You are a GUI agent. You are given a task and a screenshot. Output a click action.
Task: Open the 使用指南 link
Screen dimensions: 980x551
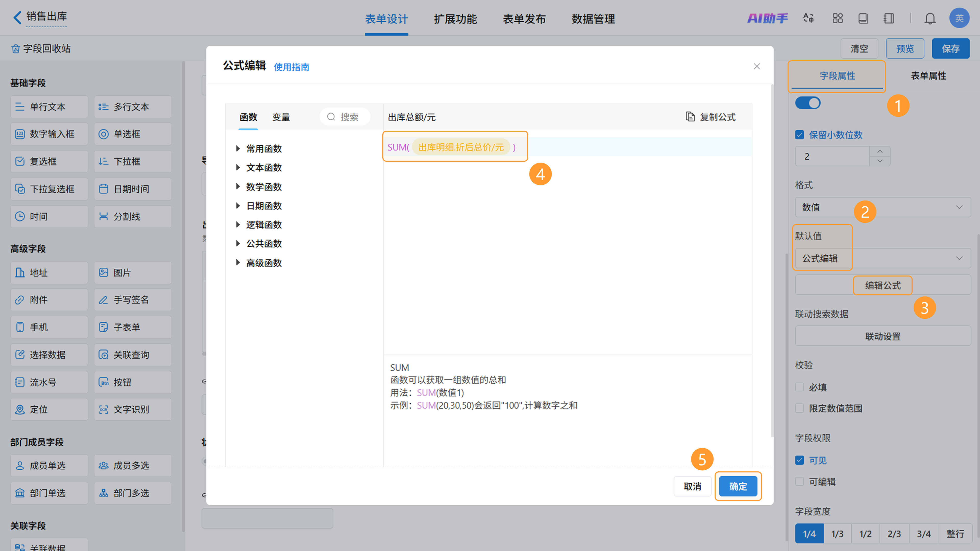coord(291,67)
